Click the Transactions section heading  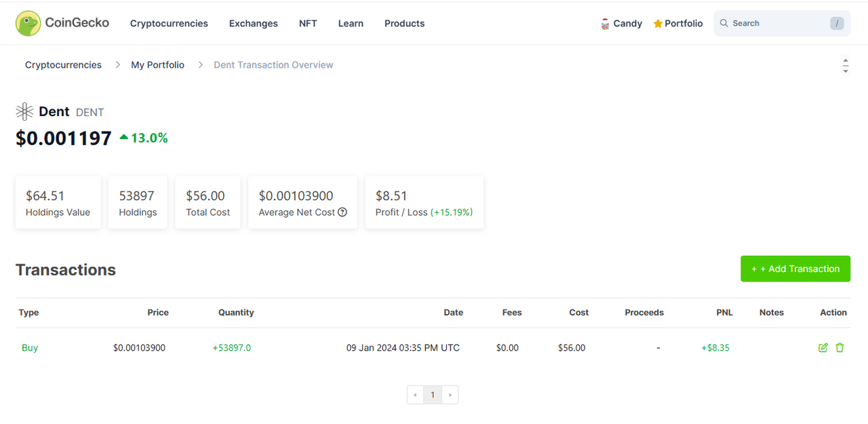point(66,270)
